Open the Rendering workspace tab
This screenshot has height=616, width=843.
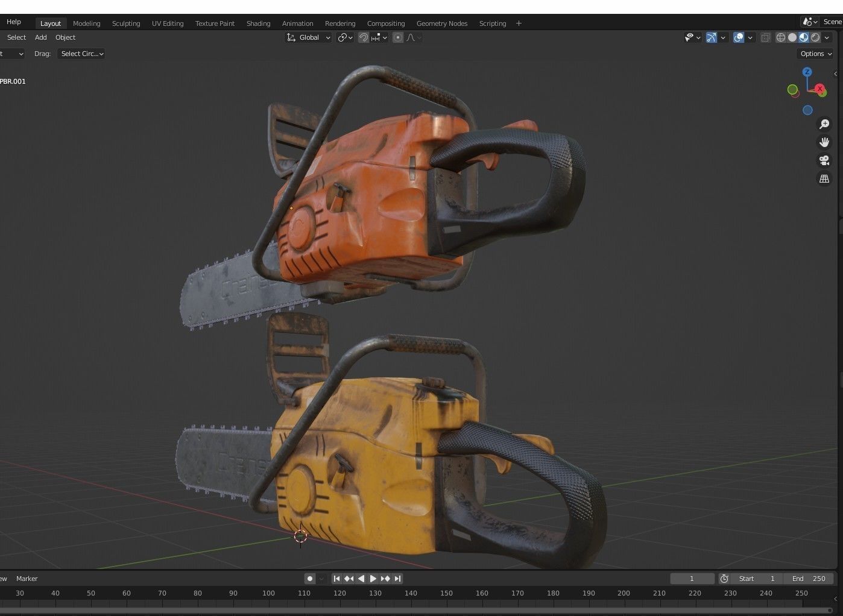pos(340,24)
